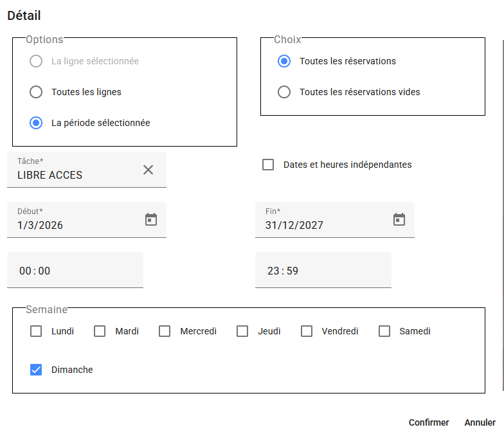Choose 'Toutes les réservations vides' option
The width and height of the screenshot is (504, 434).
click(284, 92)
